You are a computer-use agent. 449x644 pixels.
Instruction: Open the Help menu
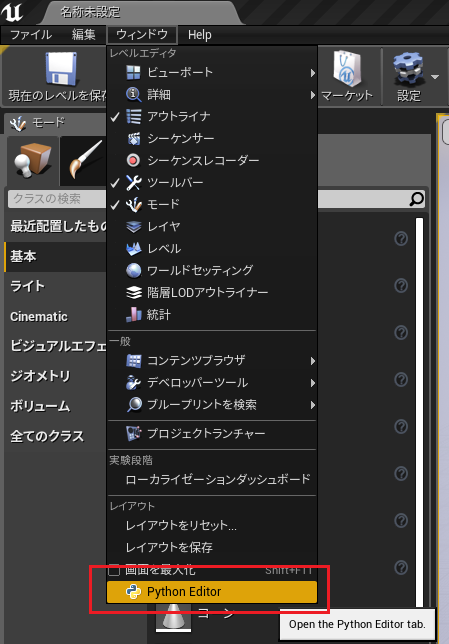[200, 34]
